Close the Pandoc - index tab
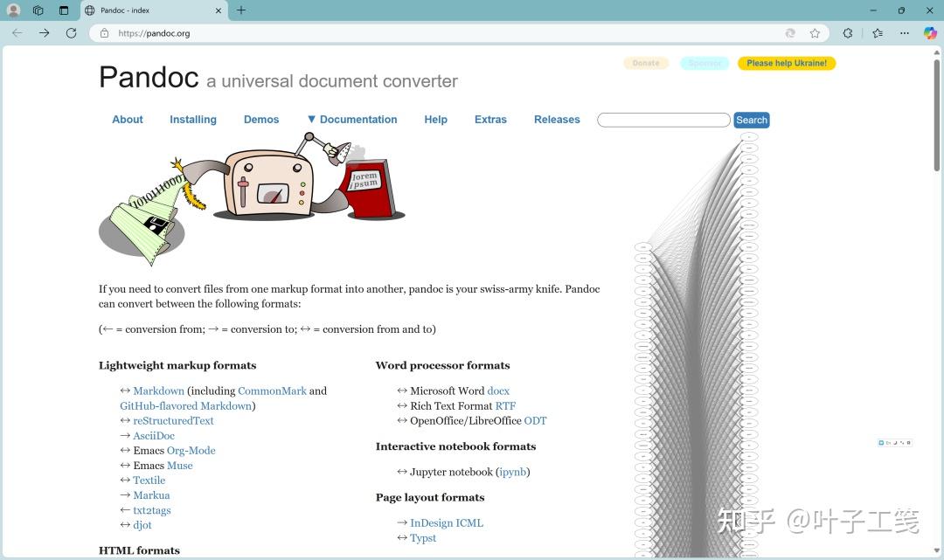 [218, 10]
